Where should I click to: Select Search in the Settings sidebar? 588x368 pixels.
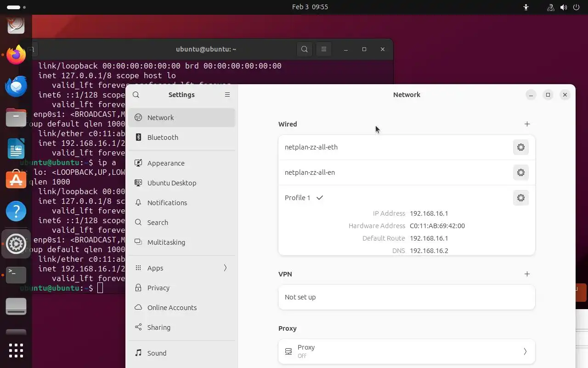tap(182, 223)
